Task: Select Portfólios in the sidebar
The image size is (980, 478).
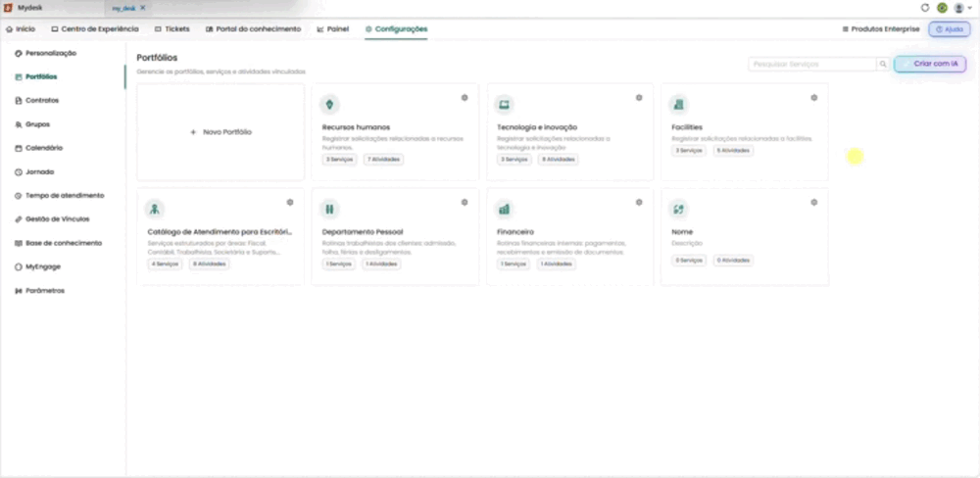Action: (35, 76)
